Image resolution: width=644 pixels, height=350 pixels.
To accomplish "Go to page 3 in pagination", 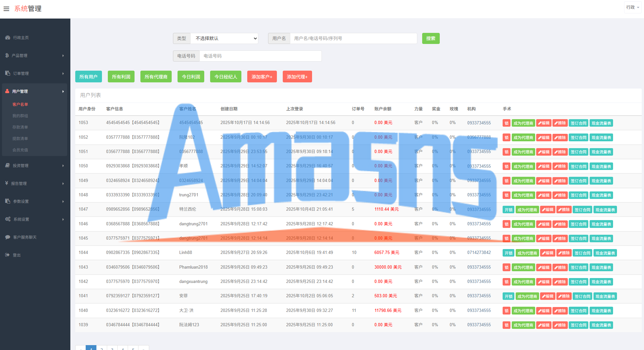I will [112, 348].
